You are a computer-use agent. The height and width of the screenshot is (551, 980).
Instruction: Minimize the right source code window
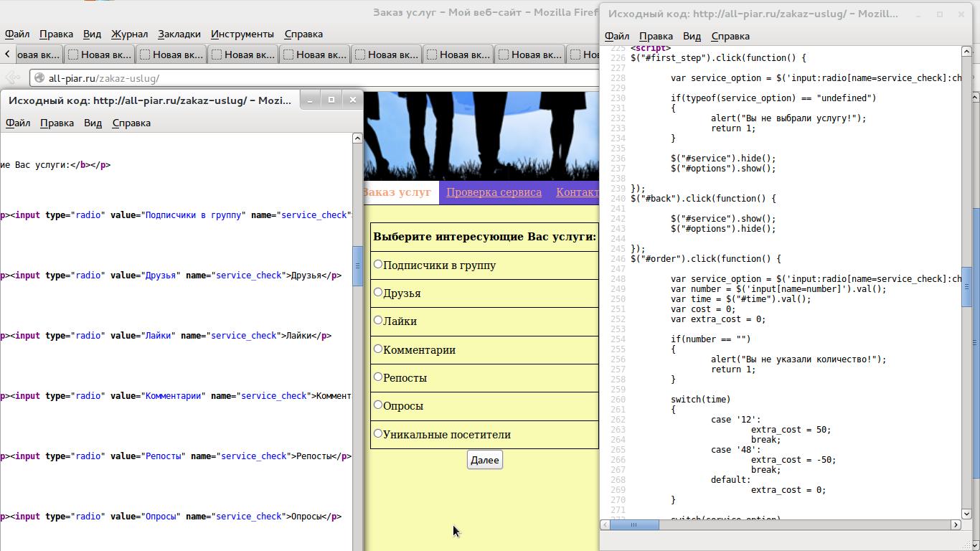pos(918,14)
